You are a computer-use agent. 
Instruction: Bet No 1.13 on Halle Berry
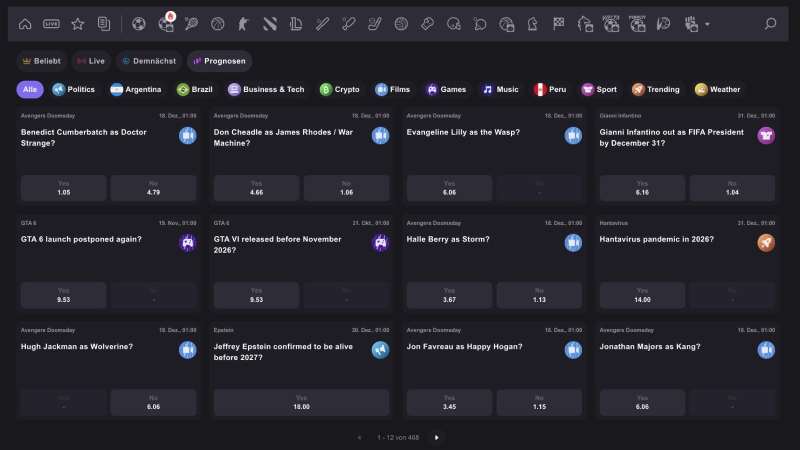[539, 295]
